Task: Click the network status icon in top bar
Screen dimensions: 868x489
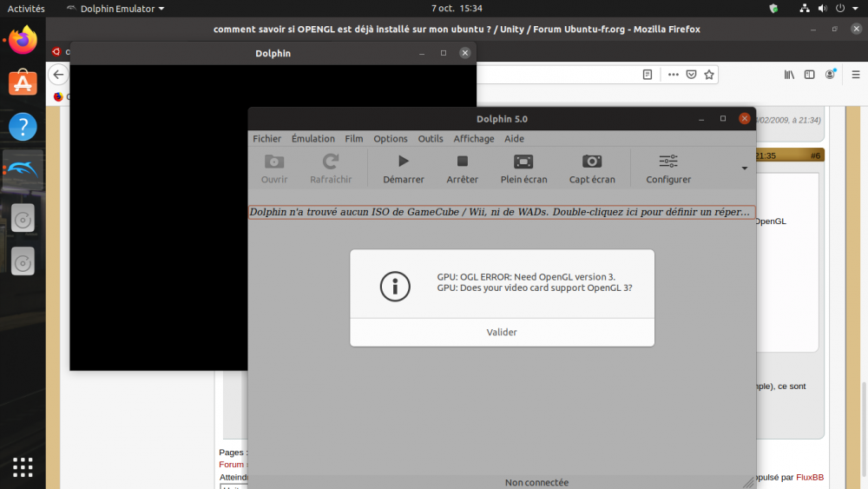Action: [805, 9]
